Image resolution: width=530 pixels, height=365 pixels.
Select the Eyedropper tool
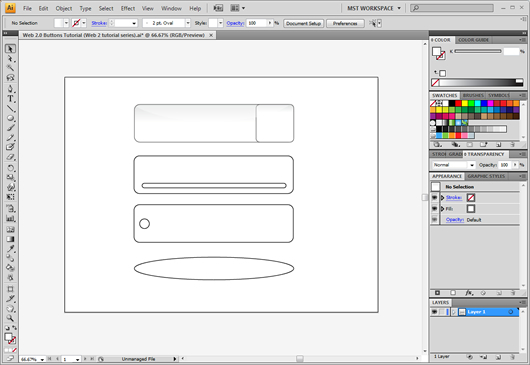click(10, 249)
